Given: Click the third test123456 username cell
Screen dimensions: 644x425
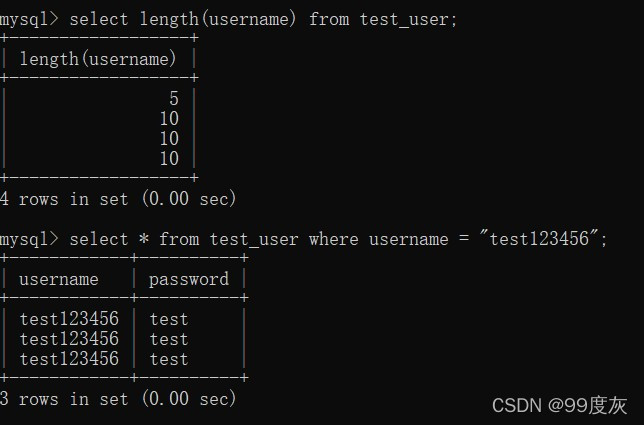Looking at the screenshot, I should coord(69,359).
